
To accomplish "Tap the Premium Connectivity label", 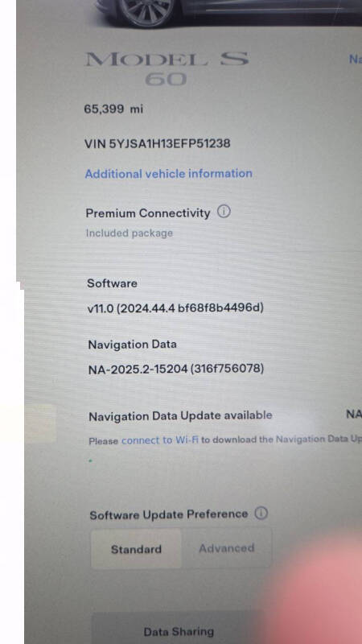I will pyautogui.click(x=148, y=213).
